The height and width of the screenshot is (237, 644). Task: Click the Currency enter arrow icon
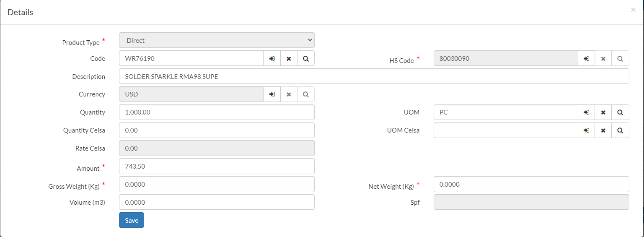[x=272, y=94]
